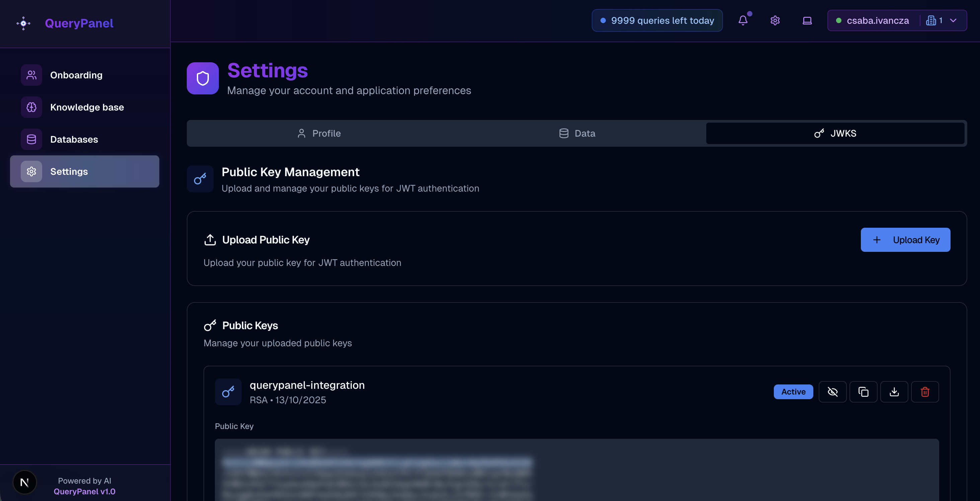The height and width of the screenshot is (501, 980).
Task: Click the Next.js N badge icon
Action: [25, 482]
